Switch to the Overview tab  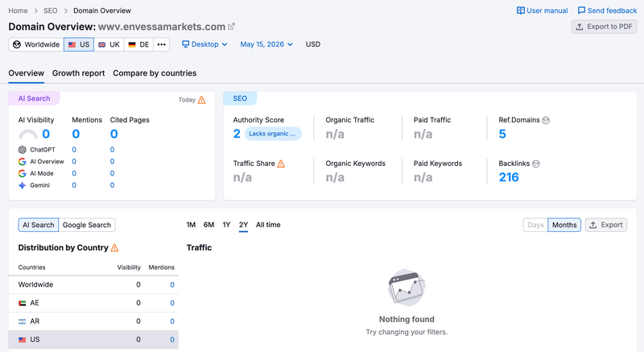pos(27,73)
